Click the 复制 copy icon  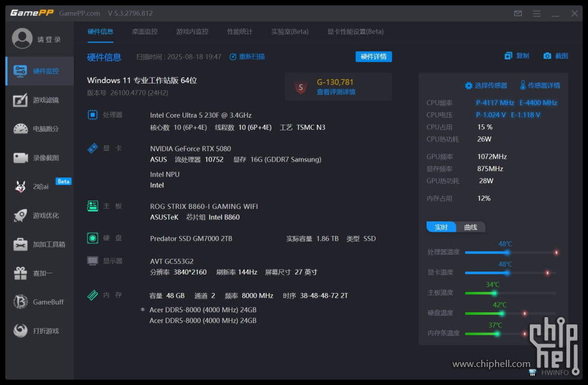point(508,56)
